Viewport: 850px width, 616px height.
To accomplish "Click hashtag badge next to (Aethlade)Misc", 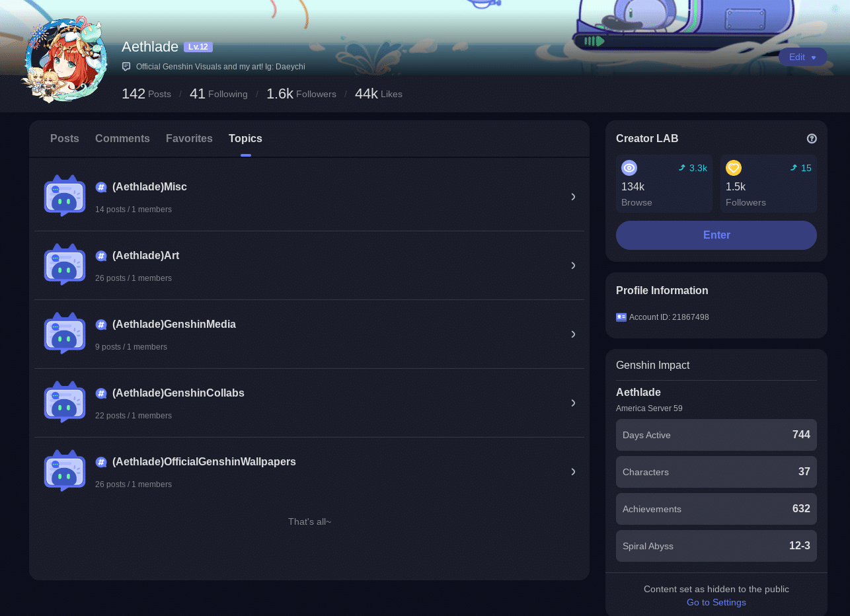I will (101, 187).
